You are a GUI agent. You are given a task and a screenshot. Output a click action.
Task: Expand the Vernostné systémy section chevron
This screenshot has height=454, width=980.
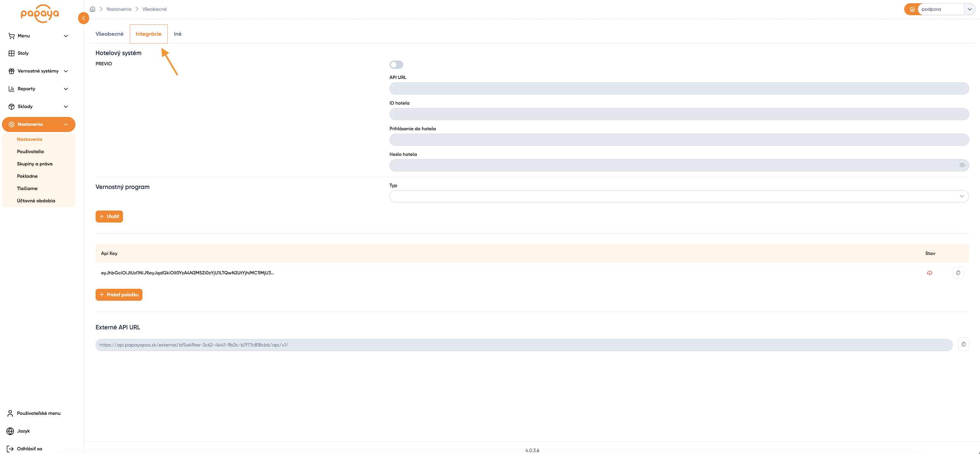point(66,71)
